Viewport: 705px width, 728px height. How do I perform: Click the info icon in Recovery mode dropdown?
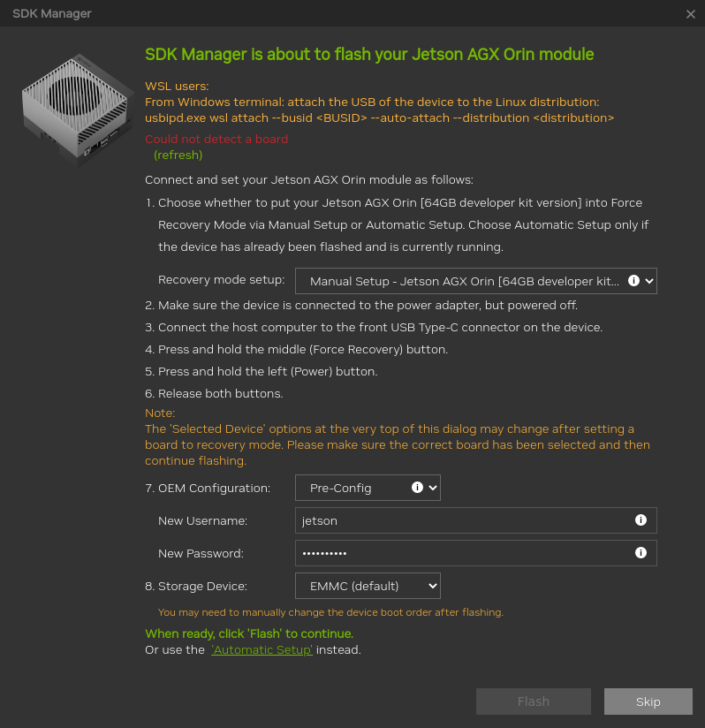tap(633, 280)
